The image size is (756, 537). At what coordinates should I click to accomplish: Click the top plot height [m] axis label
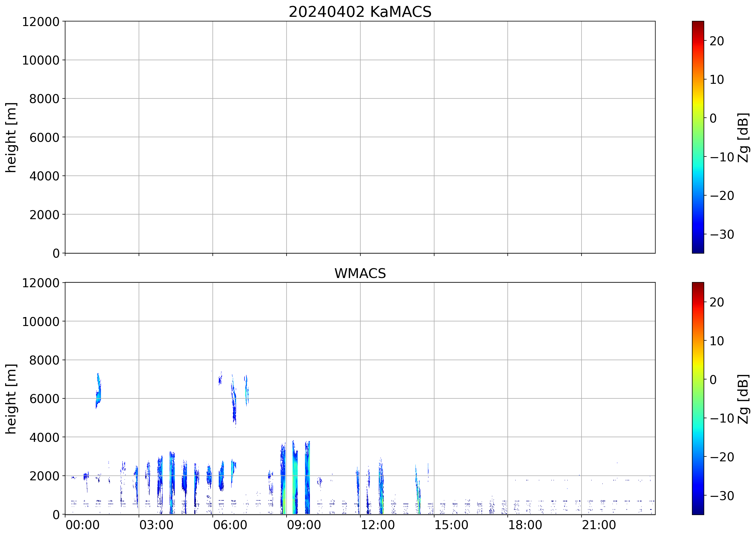pyautogui.click(x=11, y=137)
